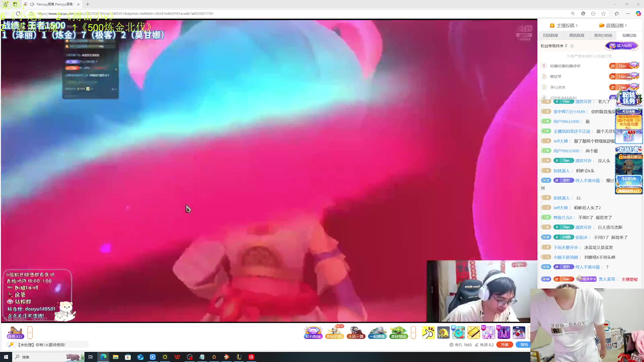Click chat username 下雨天要开伞
644x362 pixels.
[566, 247]
